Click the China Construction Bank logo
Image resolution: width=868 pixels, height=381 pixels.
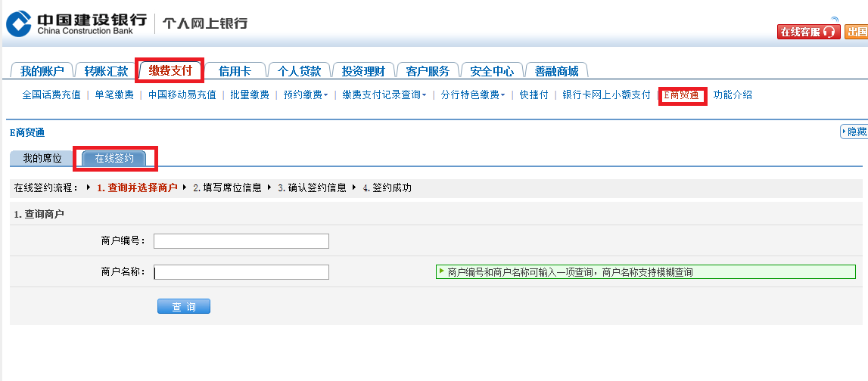[x=76, y=23]
